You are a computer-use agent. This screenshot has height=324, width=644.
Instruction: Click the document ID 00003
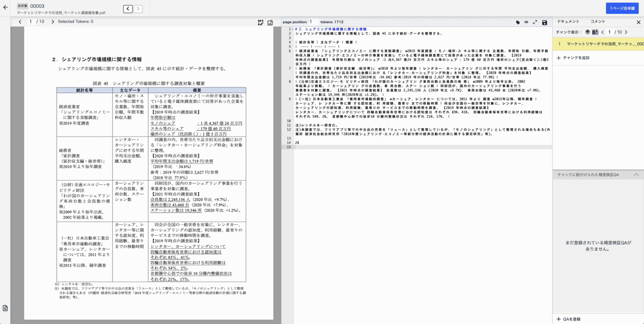pos(38,6)
